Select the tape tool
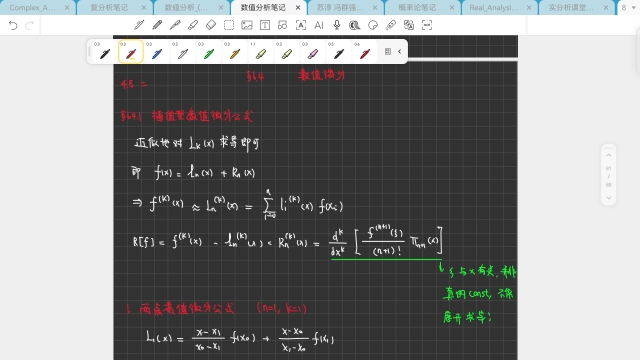The image size is (640, 360). tap(355, 25)
